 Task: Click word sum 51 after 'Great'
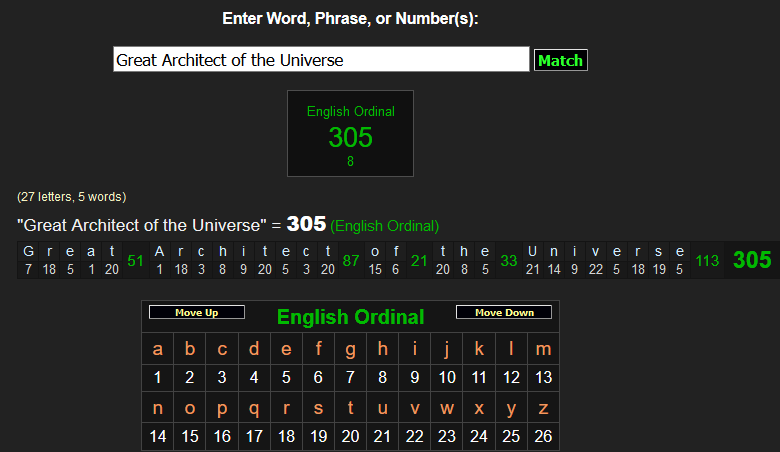point(136,261)
